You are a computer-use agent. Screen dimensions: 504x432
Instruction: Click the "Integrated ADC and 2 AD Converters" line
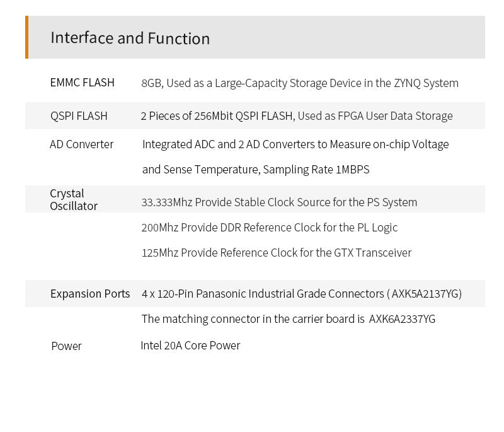pos(295,144)
